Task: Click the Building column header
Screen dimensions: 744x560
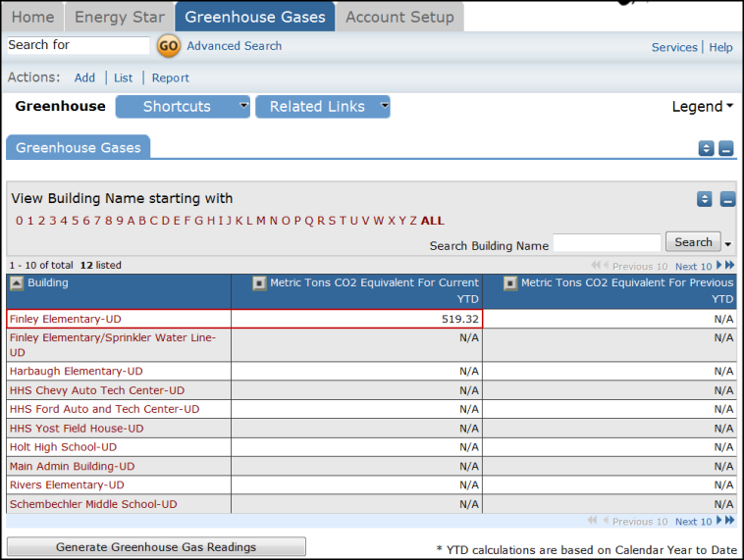Action: coord(47,282)
